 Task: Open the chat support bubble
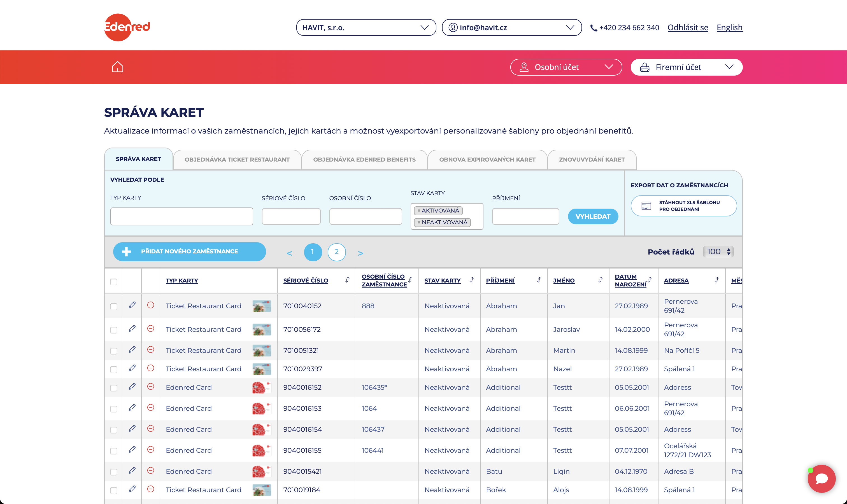pyautogui.click(x=822, y=479)
